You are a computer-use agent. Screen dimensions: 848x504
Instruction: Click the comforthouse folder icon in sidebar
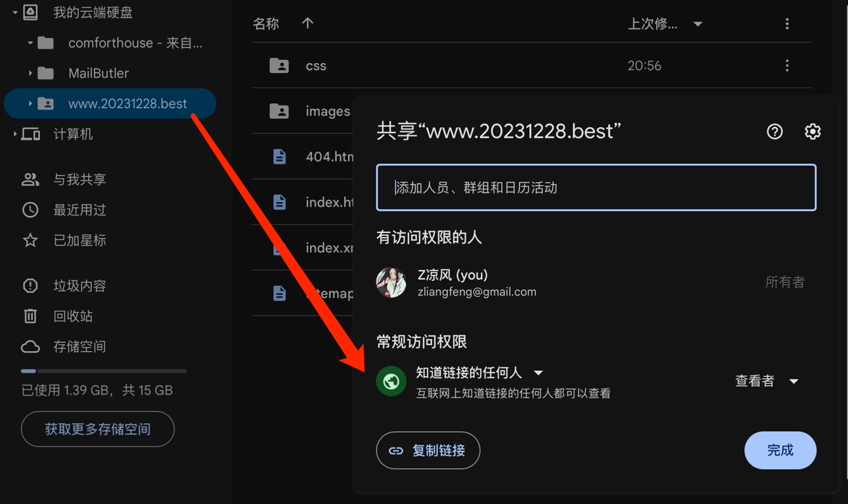point(45,43)
